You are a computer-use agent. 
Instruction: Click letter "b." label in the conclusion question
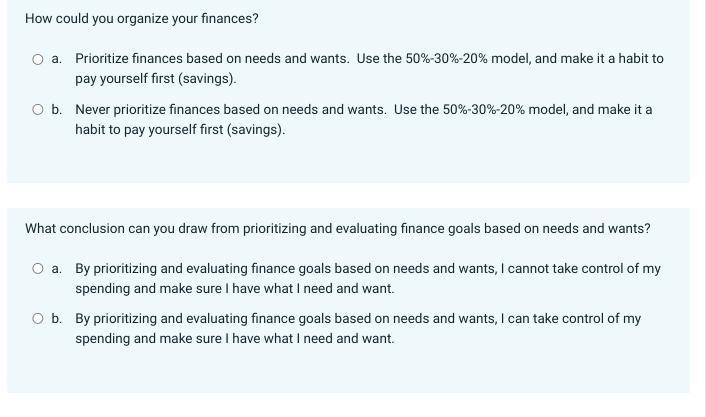pos(56,318)
